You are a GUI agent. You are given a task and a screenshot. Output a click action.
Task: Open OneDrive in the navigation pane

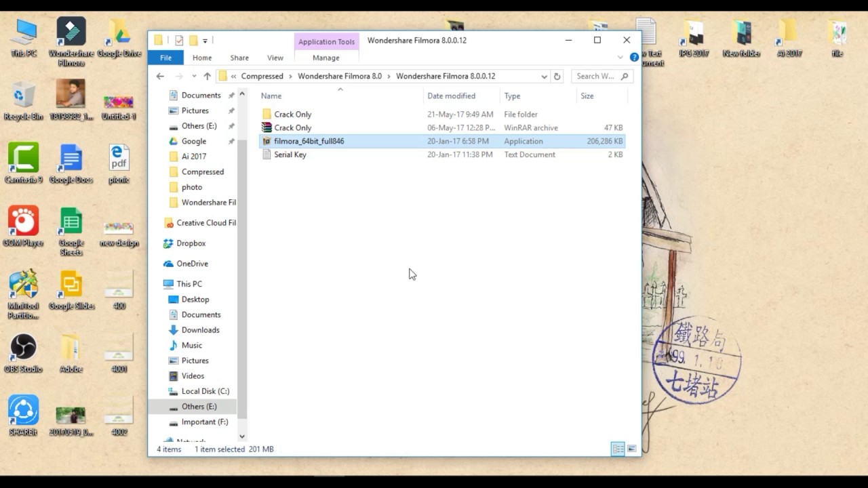click(193, 264)
